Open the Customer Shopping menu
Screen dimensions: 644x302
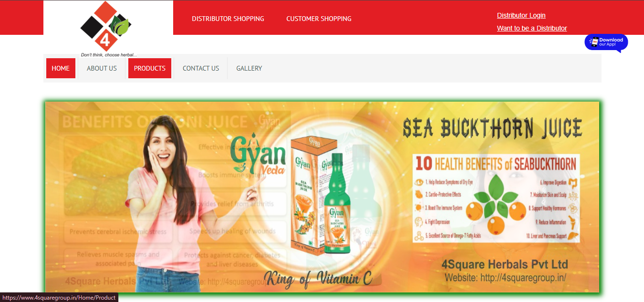pos(319,19)
